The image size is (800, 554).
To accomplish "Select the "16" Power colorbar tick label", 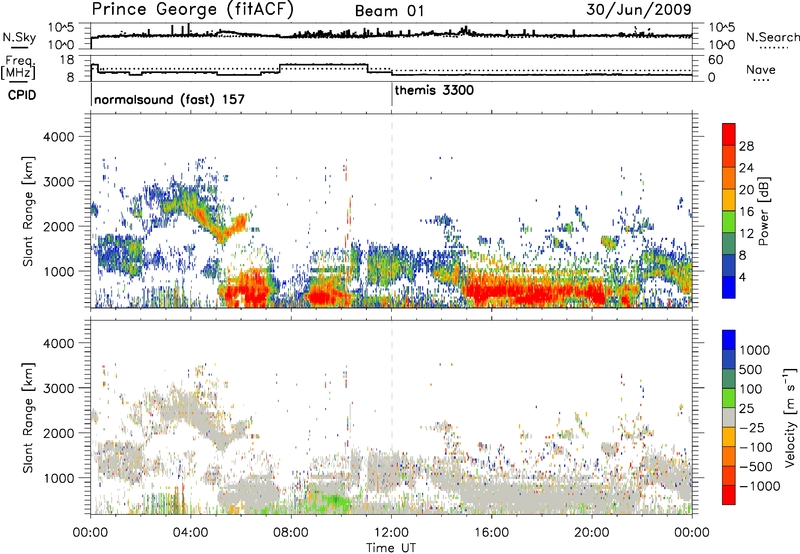I will coord(746,212).
